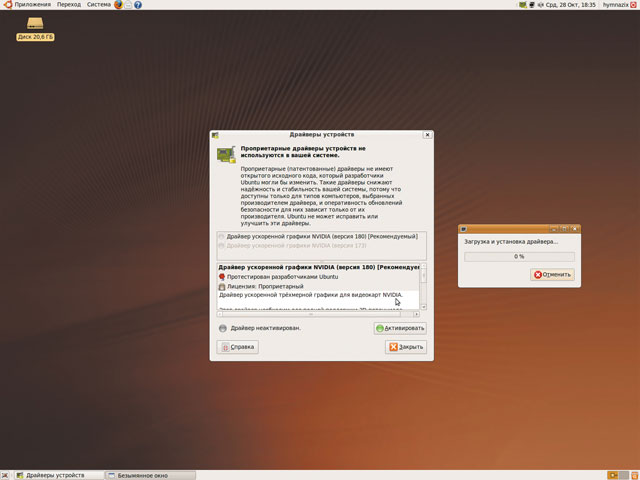Viewport: 640px width, 480px height.
Task: Click the 'Активировать' button
Action: tap(400, 328)
